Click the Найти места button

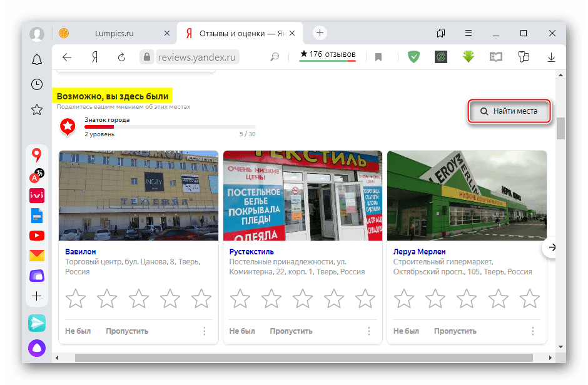coord(510,111)
